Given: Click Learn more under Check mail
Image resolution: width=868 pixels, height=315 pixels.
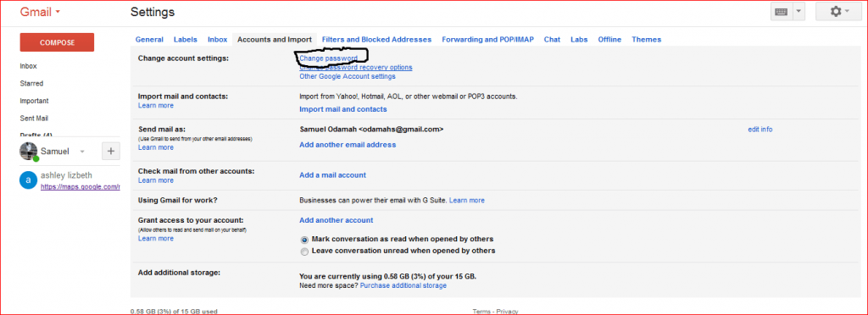Looking at the screenshot, I should pos(156,180).
